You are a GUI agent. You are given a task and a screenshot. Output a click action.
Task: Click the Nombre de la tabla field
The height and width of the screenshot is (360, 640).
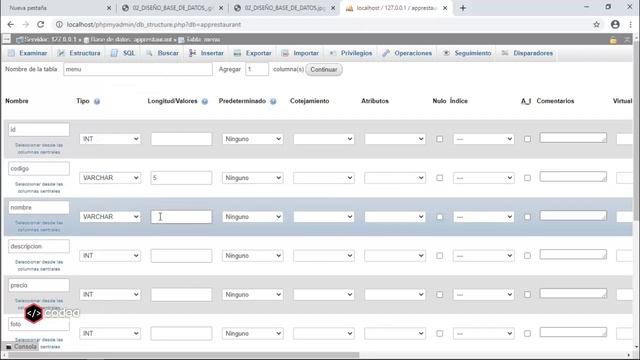click(138, 69)
